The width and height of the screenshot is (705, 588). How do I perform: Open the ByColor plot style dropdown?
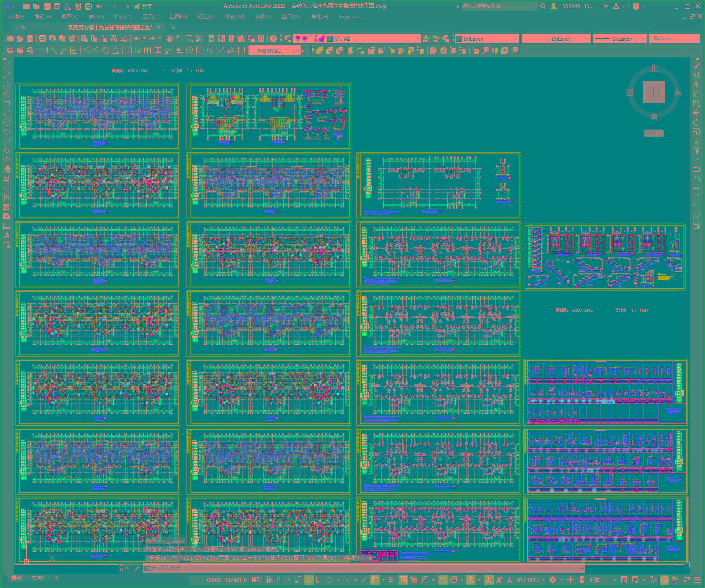coord(674,39)
